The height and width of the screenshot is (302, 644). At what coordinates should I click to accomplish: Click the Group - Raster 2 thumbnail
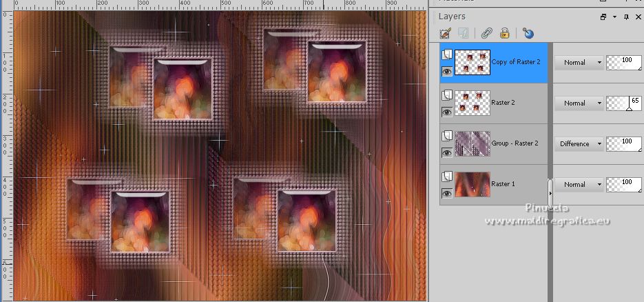click(472, 143)
